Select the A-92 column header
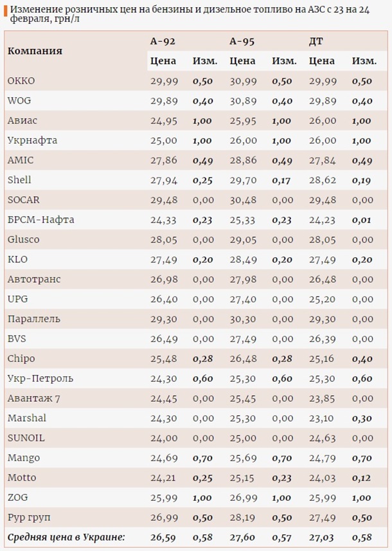This screenshot has width=392, height=551. coord(163,41)
